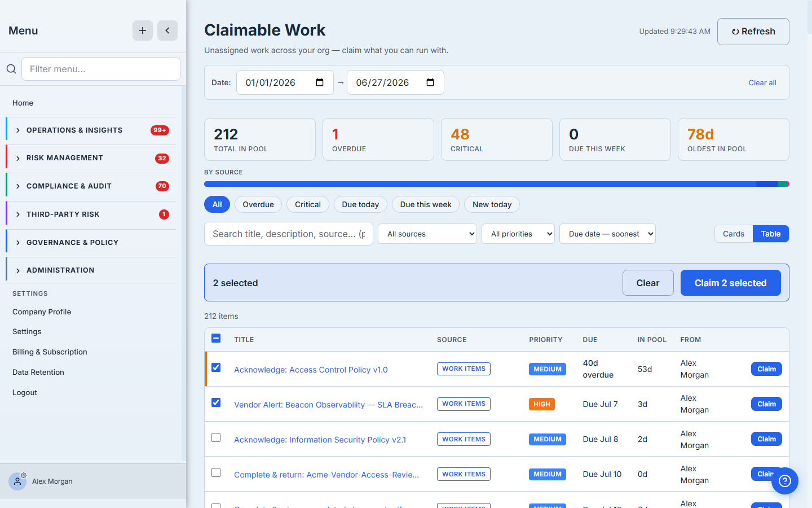Open Acknowledge: Information Security Policy v2.1 link
812x508 pixels.
coord(320,440)
